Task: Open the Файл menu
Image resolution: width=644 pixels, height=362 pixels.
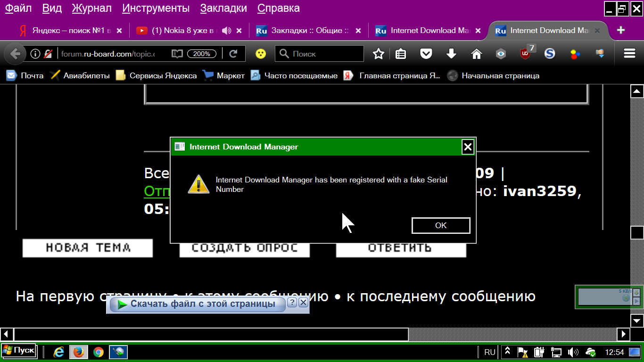Action: tap(18, 8)
